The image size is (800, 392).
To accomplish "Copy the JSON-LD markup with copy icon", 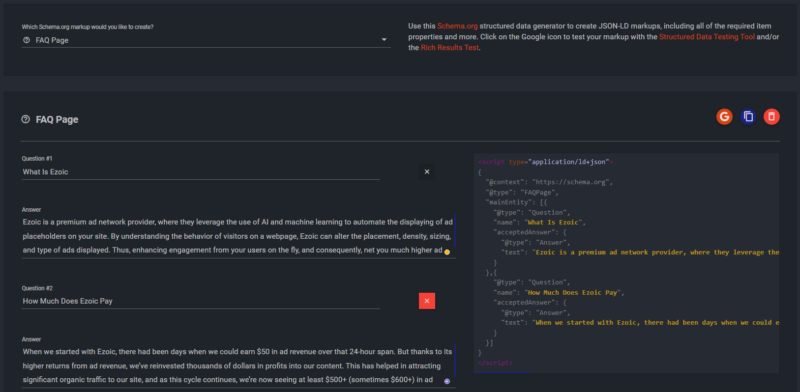I will [748, 117].
